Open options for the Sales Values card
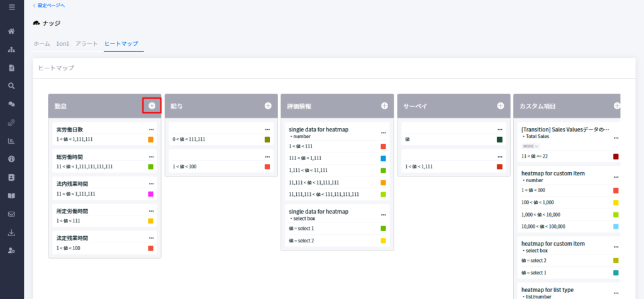This screenshot has height=299, width=644. (x=616, y=138)
